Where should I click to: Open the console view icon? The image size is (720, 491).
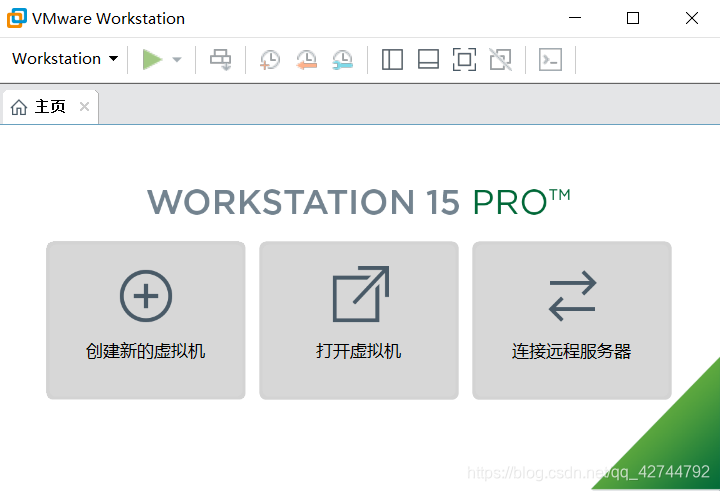click(x=550, y=60)
